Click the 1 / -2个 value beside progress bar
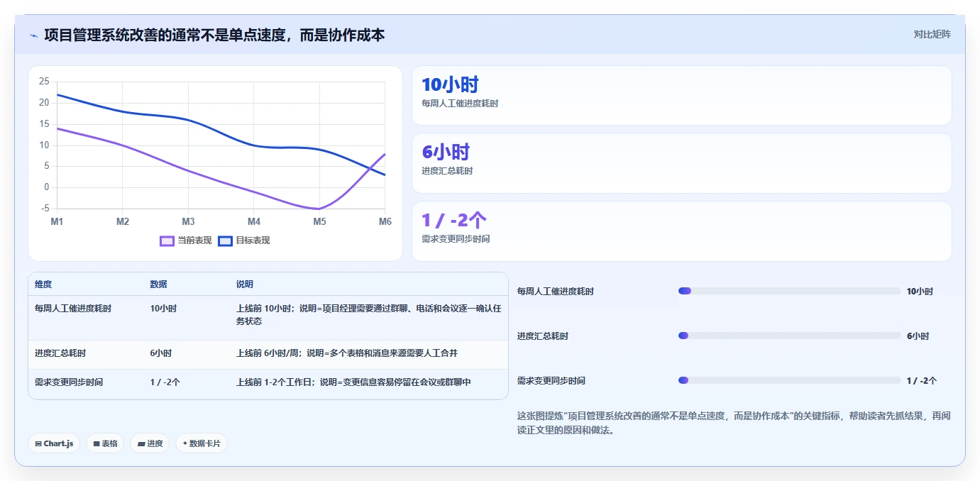This screenshot has height=481, width=980. point(922,380)
